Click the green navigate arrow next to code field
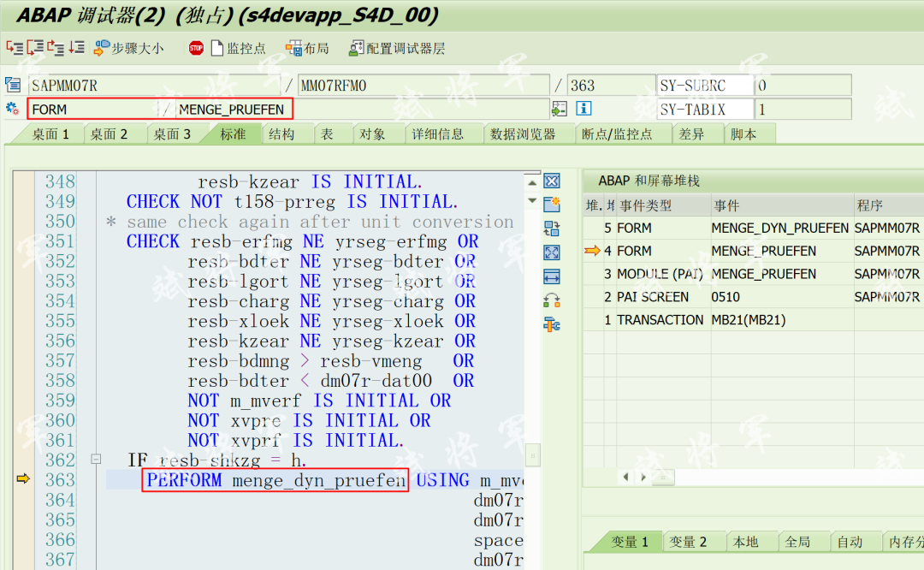 [x=560, y=109]
